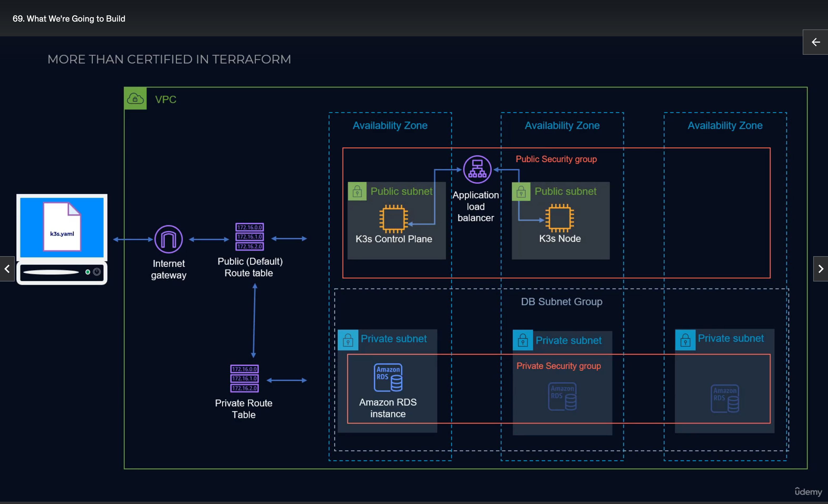This screenshot has height=504, width=828.
Task: Click lock icon of Amazon RDS instance private subnet
Action: coord(348,340)
